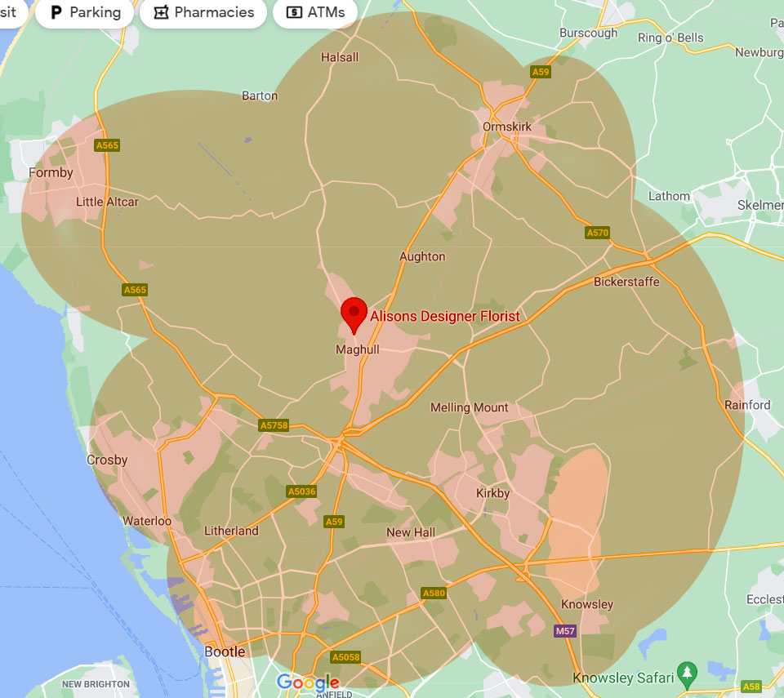Click the Crosby place label

click(x=107, y=460)
